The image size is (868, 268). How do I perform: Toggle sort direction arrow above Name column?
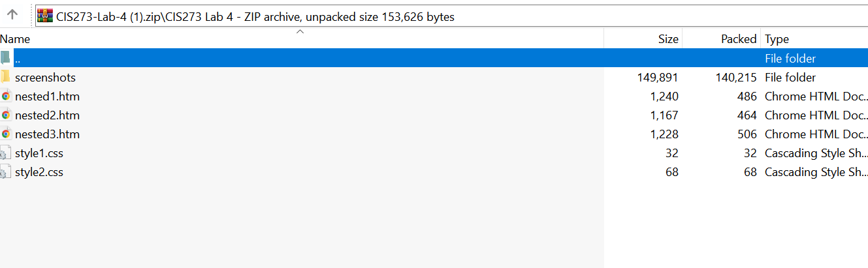pyautogui.click(x=300, y=31)
